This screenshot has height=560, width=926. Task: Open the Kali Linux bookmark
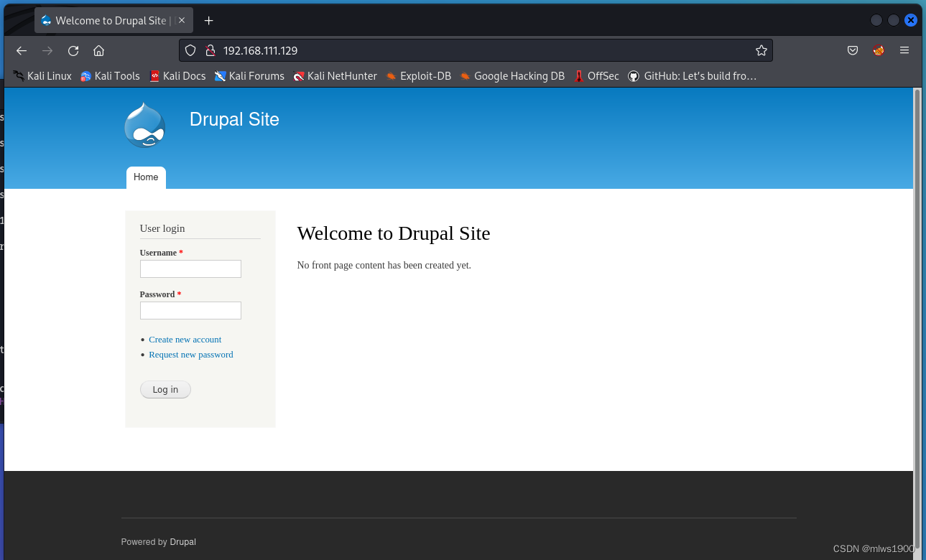coord(42,75)
